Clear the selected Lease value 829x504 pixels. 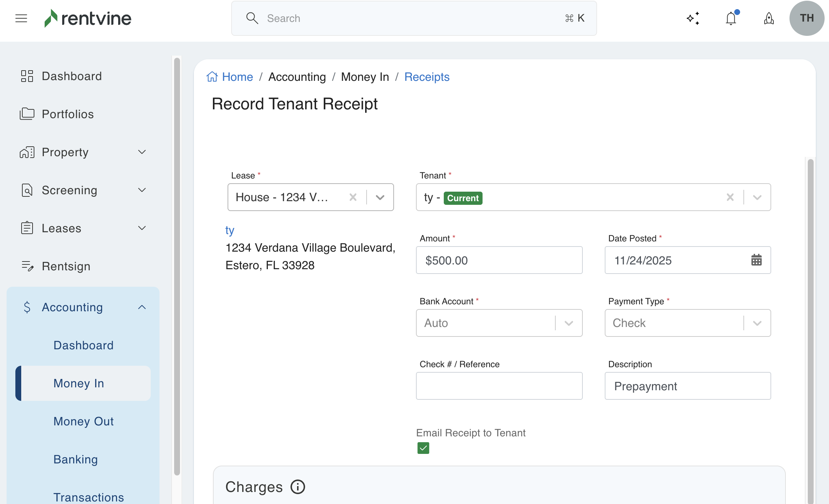click(353, 198)
